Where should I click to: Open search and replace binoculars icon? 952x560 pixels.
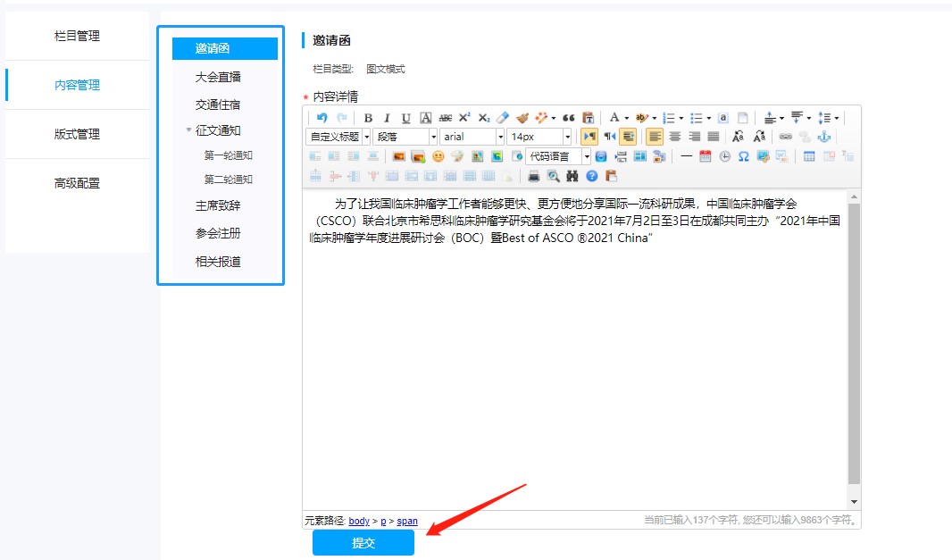coord(572,176)
